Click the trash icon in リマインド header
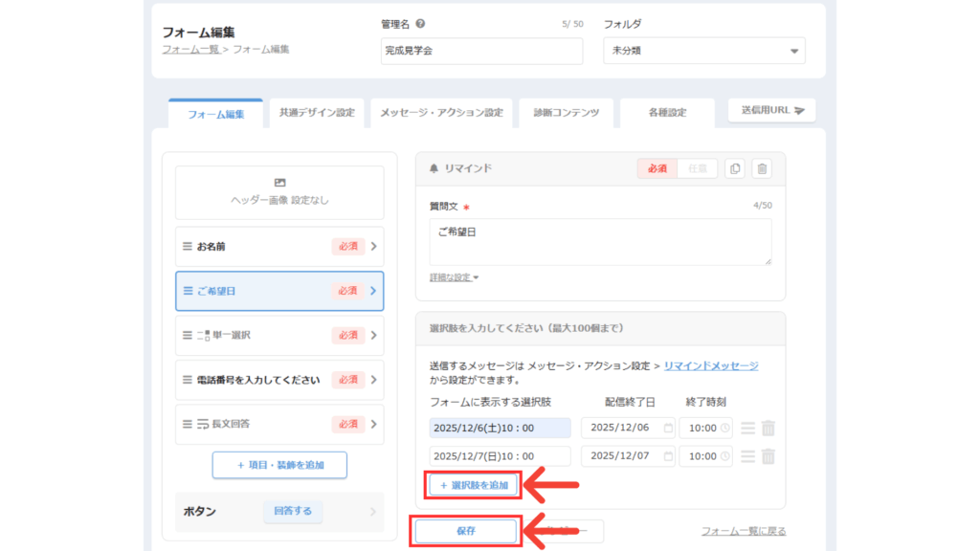This screenshot has width=980, height=551. 761,168
